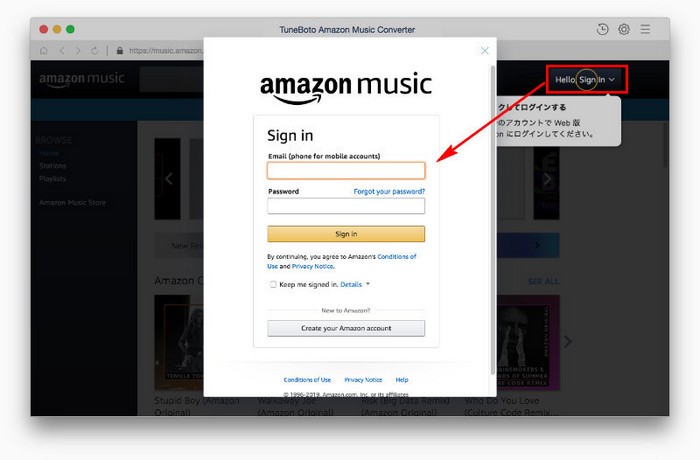This screenshot has width=700, height=460.
Task: Select Playlists in the Browse sidebar
Action: [x=53, y=179]
